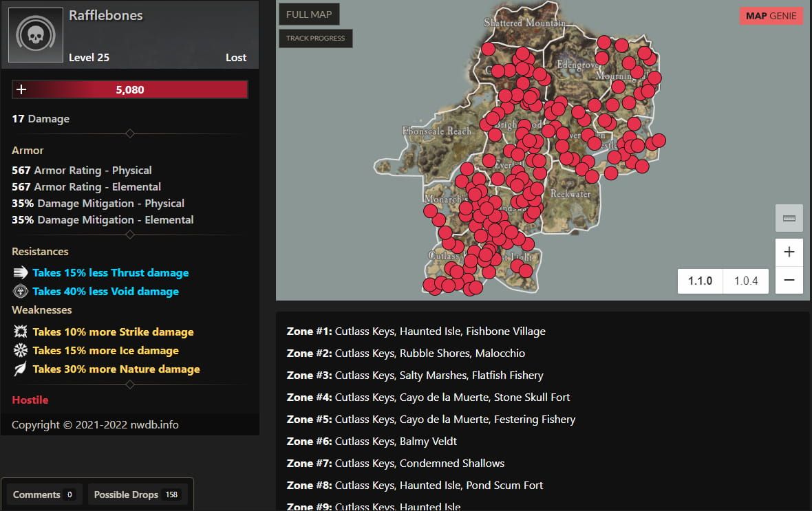Open the Full Map view

point(309,14)
